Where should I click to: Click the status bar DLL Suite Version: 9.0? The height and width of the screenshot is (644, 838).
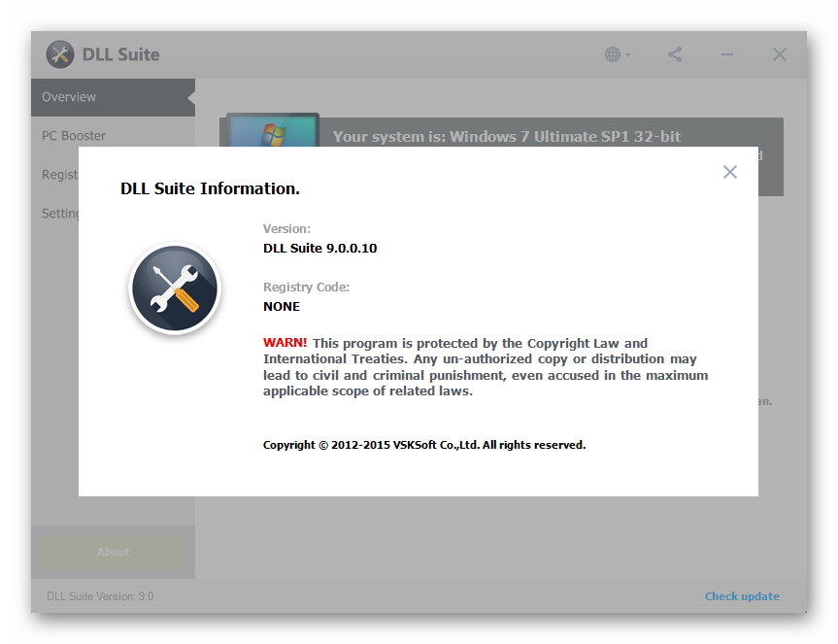100,596
